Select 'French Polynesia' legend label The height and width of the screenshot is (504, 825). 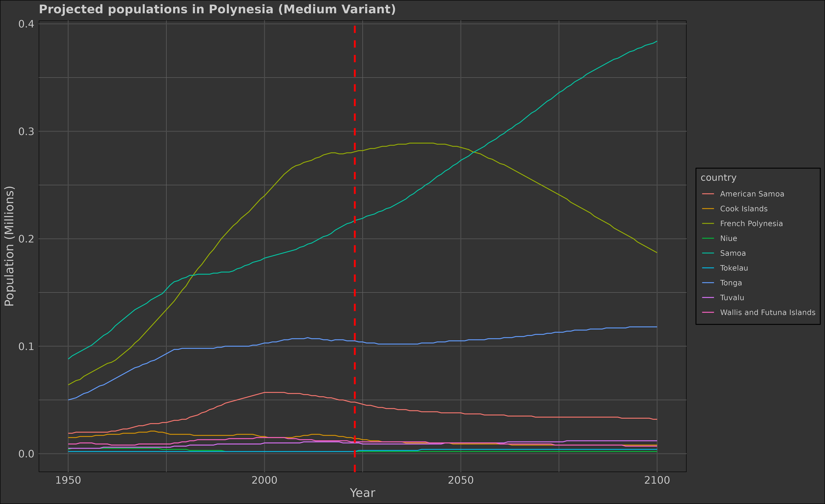[751, 224]
